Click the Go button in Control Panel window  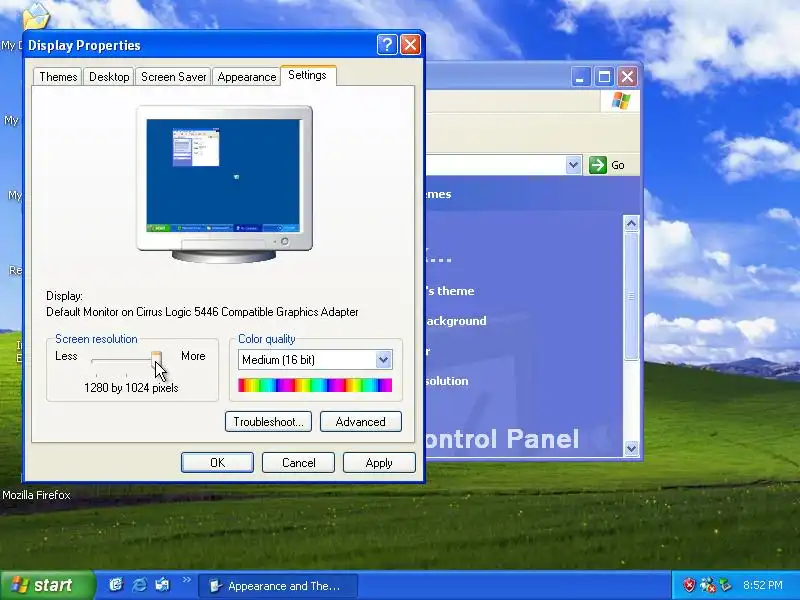coord(607,165)
